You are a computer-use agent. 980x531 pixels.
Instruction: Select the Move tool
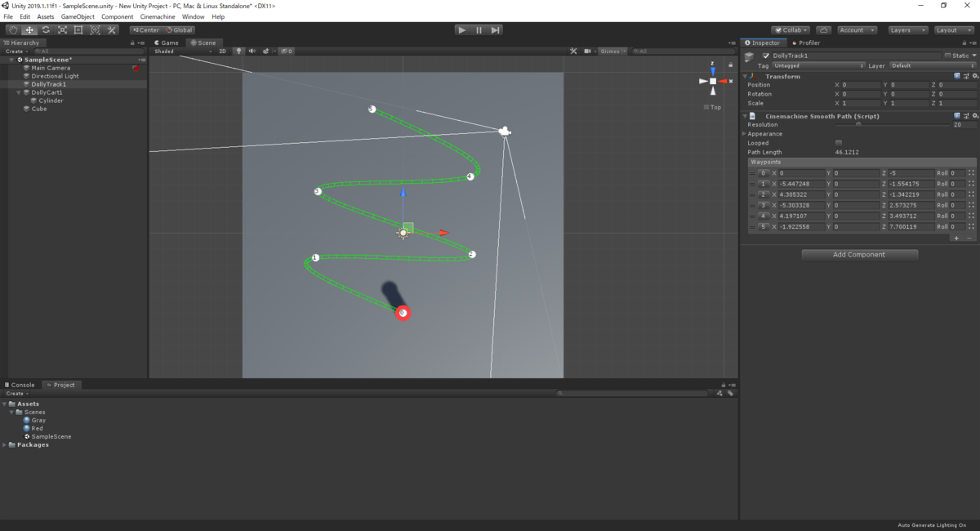pyautogui.click(x=29, y=30)
